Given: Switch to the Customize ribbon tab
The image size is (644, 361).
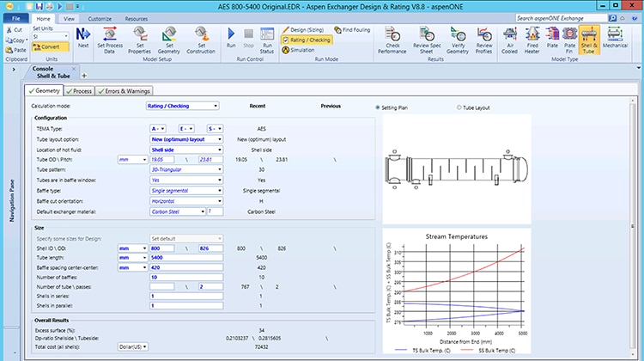Looking at the screenshot, I should click(x=100, y=19).
